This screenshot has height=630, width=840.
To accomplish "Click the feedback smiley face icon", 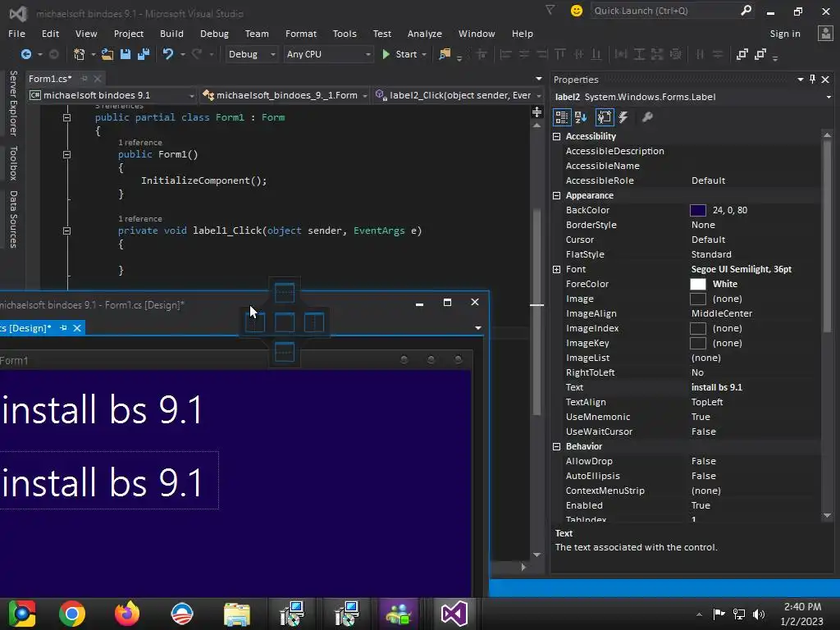I will [x=577, y=11].
